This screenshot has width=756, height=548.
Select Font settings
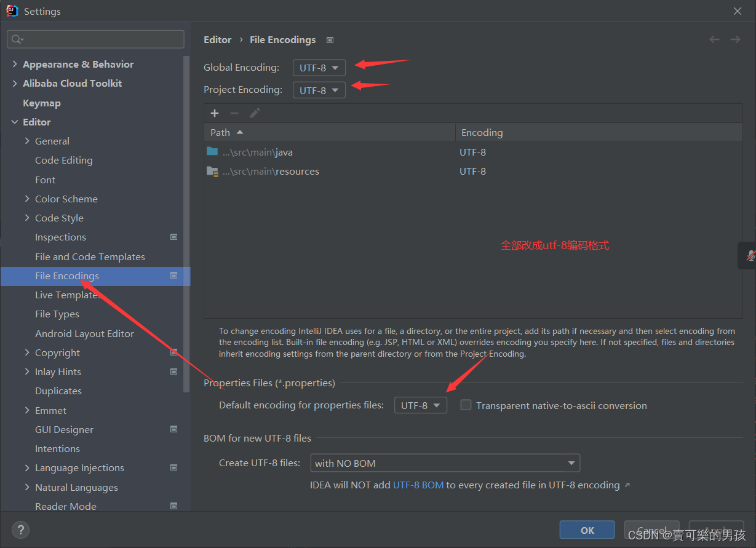pos(46,180)
